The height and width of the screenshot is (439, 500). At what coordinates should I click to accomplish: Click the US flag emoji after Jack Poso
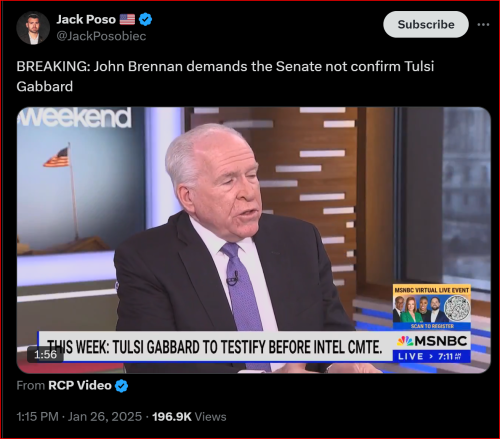pos(127,19)
